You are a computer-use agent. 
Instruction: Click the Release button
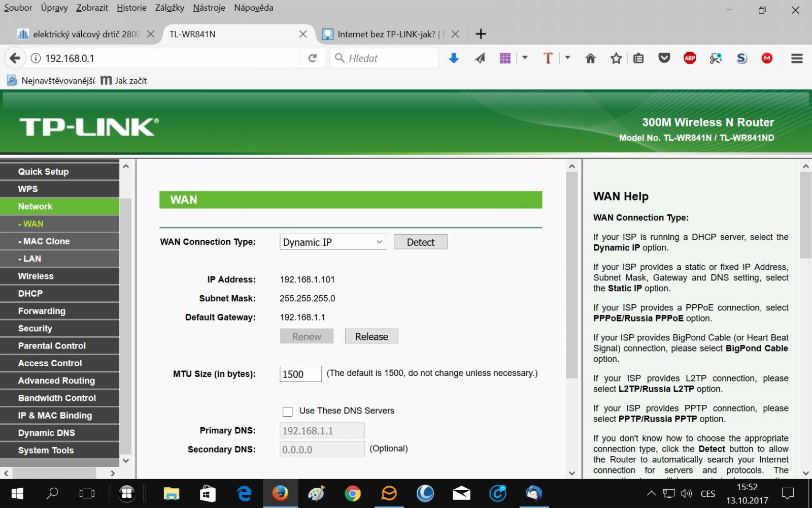(371, 336)
